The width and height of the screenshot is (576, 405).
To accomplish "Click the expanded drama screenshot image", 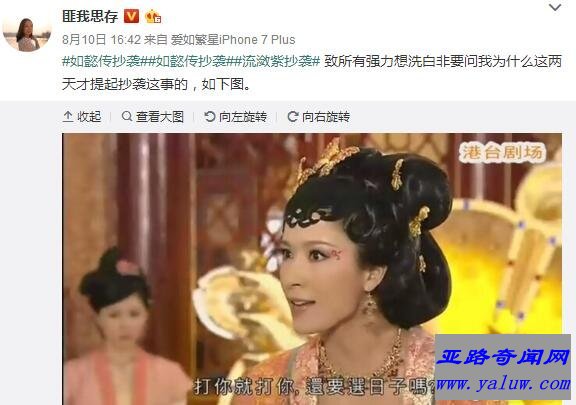I will coord(312,269).
